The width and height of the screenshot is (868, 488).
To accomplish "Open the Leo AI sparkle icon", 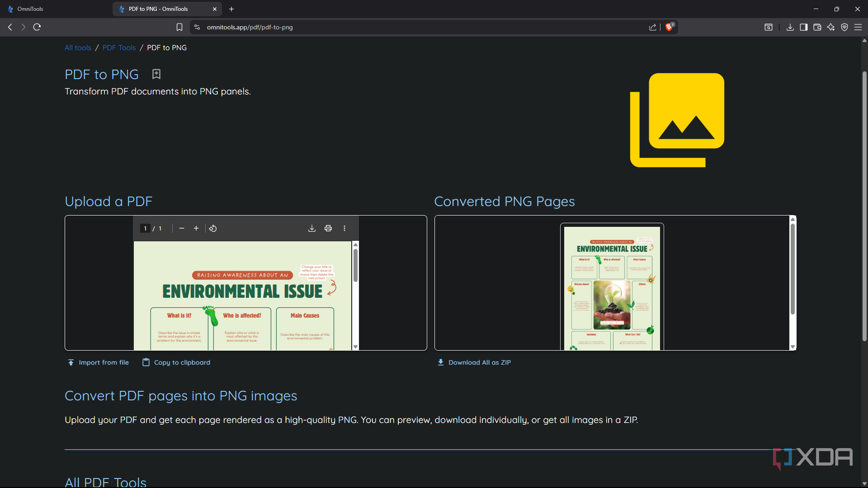I will (831, 27).
